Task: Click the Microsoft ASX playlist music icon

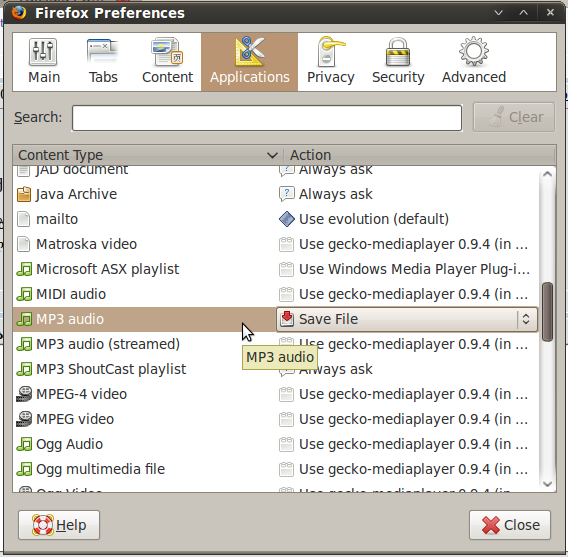Action: tap(24, 269)
